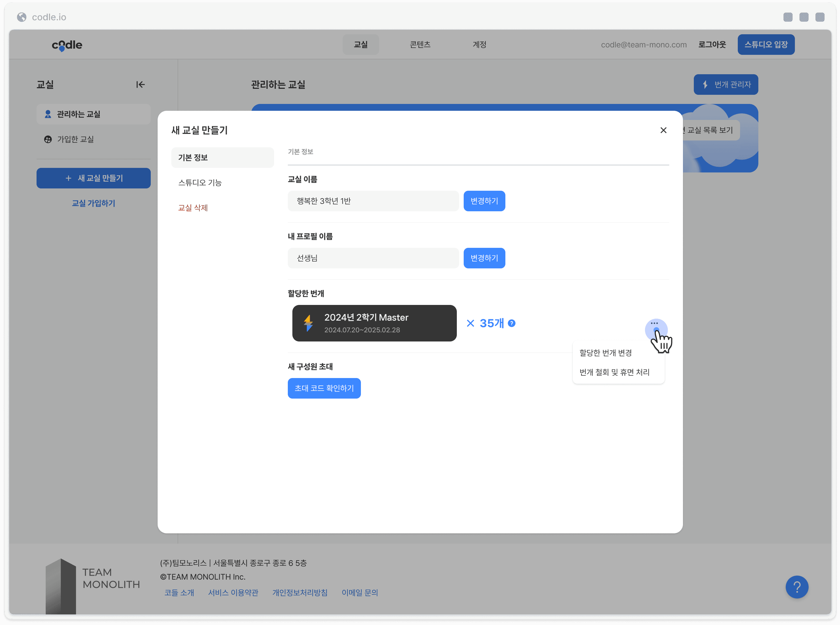Focus the profile name field 선생님

point(373,258)
